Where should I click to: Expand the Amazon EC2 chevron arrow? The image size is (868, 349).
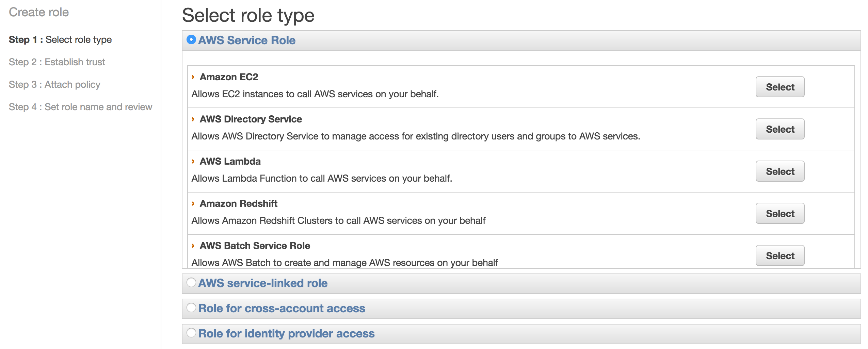pos(193,77)
